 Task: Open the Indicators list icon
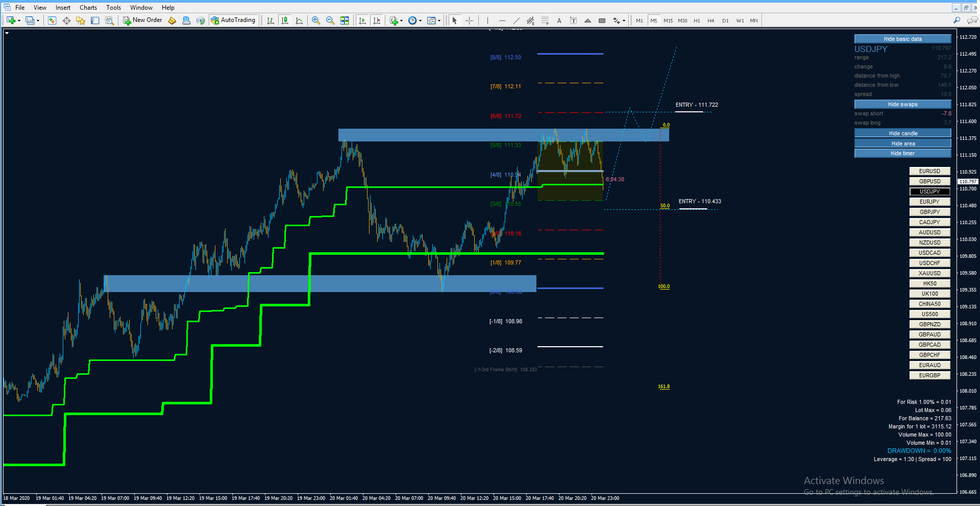pos(394,20)
